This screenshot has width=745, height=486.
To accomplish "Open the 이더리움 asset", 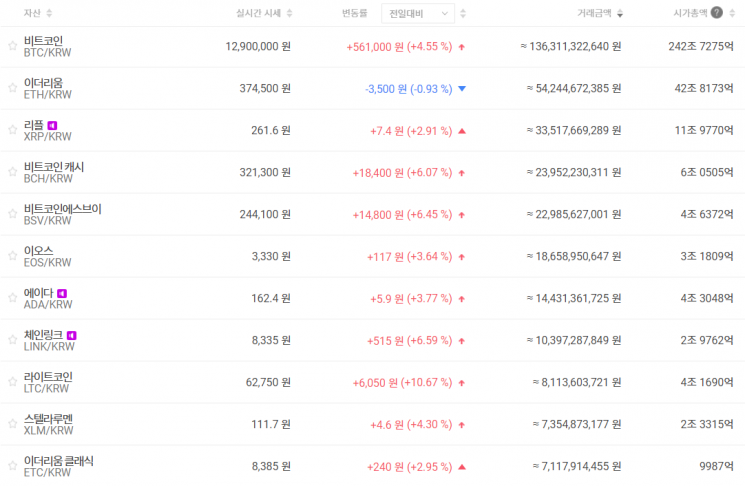I will tap(43, 83).
